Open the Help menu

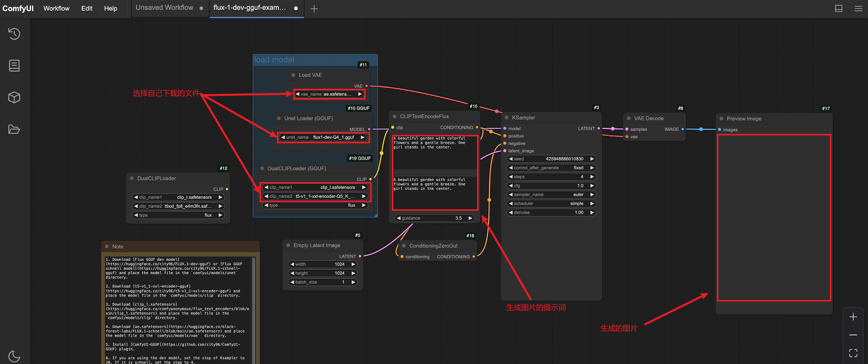click(110, 8)
